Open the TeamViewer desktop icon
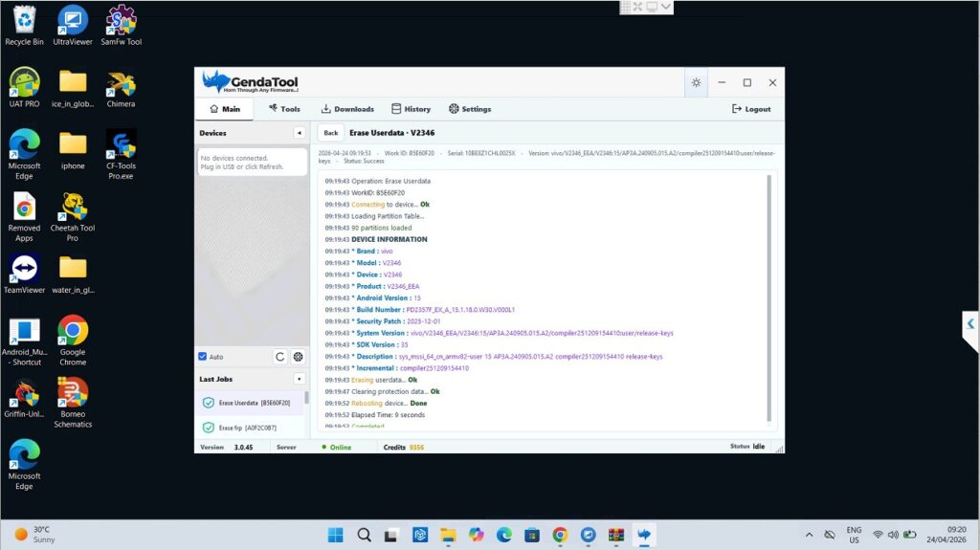This screenshot has height=550, width=980. point(24,274)
